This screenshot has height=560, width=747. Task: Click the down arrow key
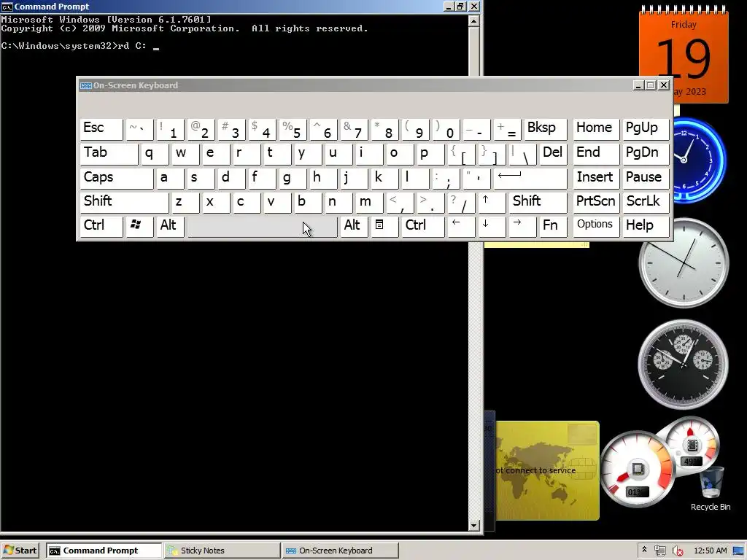click(492, 226)
